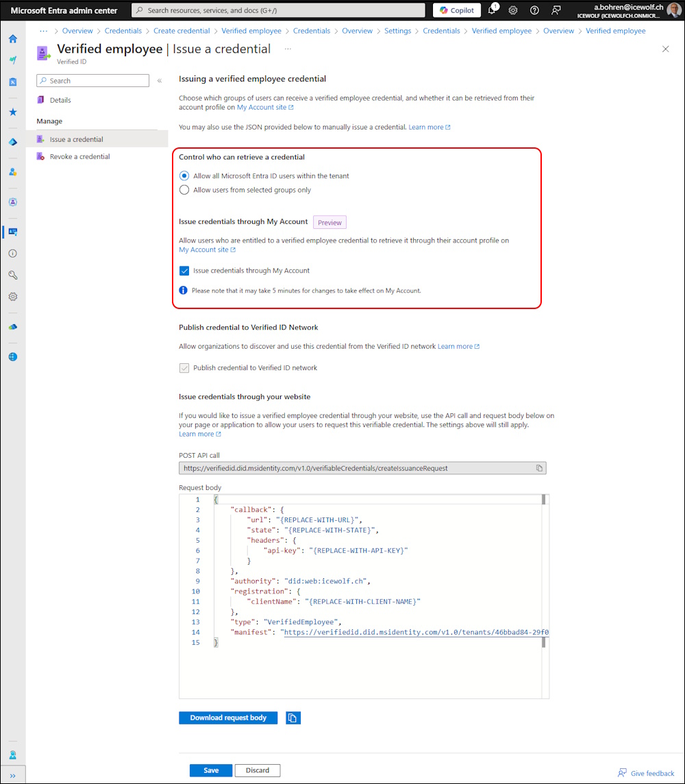
Task: Click the Preview badge
Action: pos(329,223)
